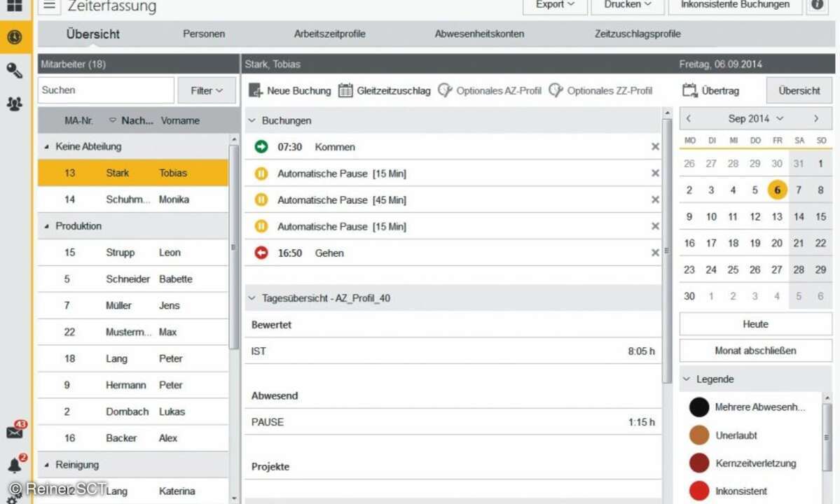Switch to the Personen tab
Image resolution: width=840 pixels, height=504 pixels.
coord(204,34)
